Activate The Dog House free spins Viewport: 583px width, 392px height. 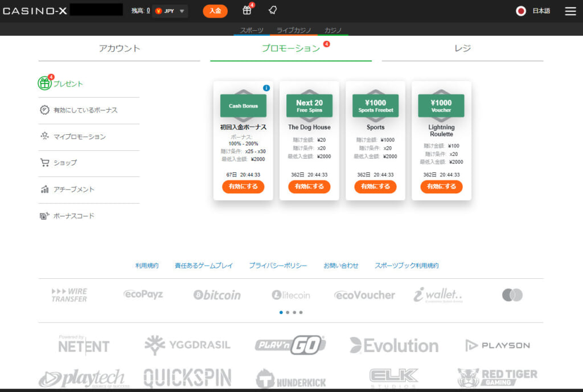click(309, 187)
